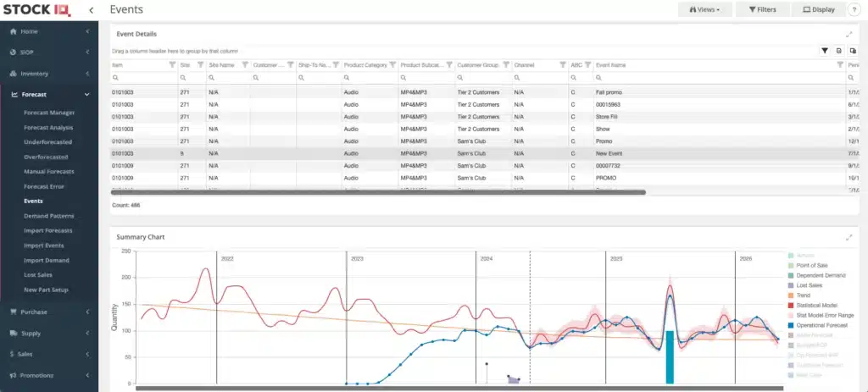Viewport: 868px width, 392px height.
Task: Open Forecast Manager in sidebar
Action: coord(49,113)
